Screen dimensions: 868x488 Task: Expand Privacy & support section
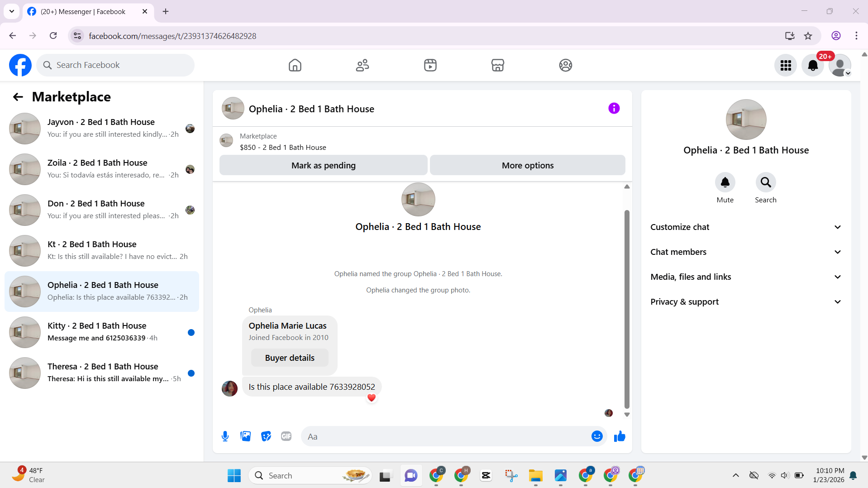(746, 302)
